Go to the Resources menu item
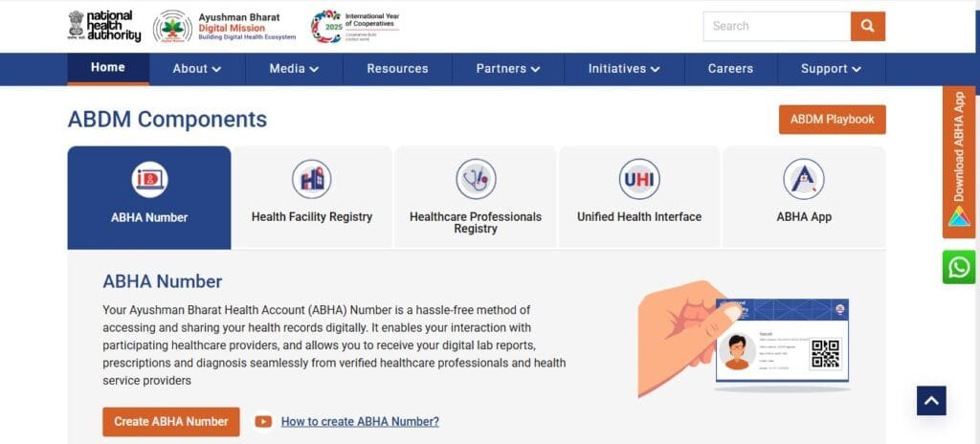This screenshot has width=980, height=444. [397, 69]
